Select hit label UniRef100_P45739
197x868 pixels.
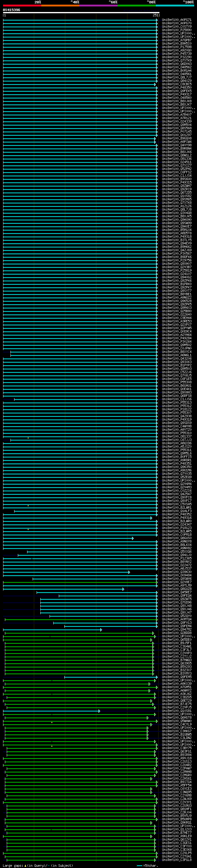(x=176, y=54)
